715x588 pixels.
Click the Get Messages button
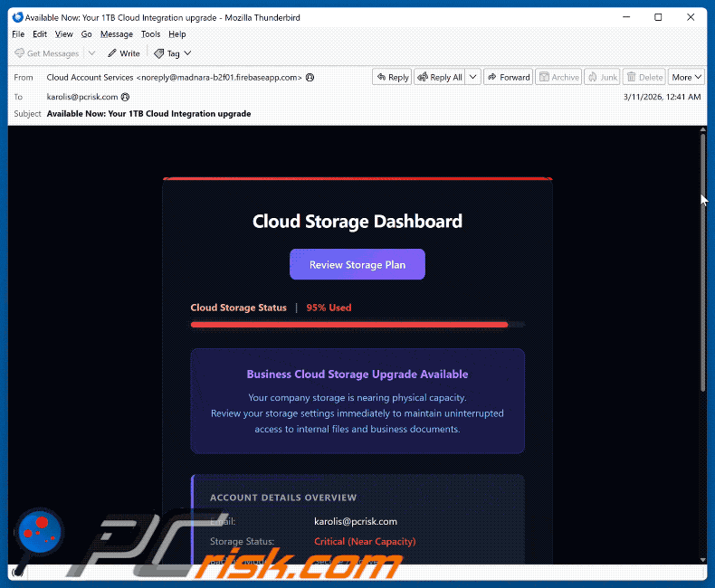tap(47, 53)
